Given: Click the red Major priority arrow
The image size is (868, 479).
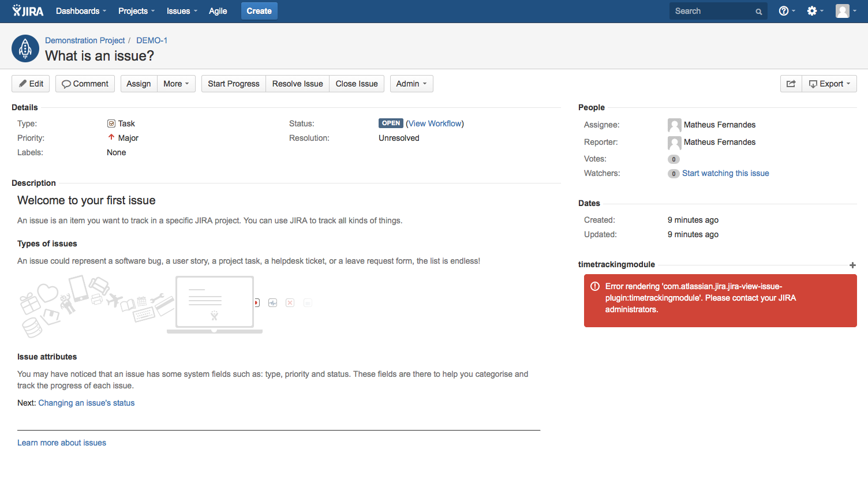Looking at the screenshot, I should pos(111,137).
